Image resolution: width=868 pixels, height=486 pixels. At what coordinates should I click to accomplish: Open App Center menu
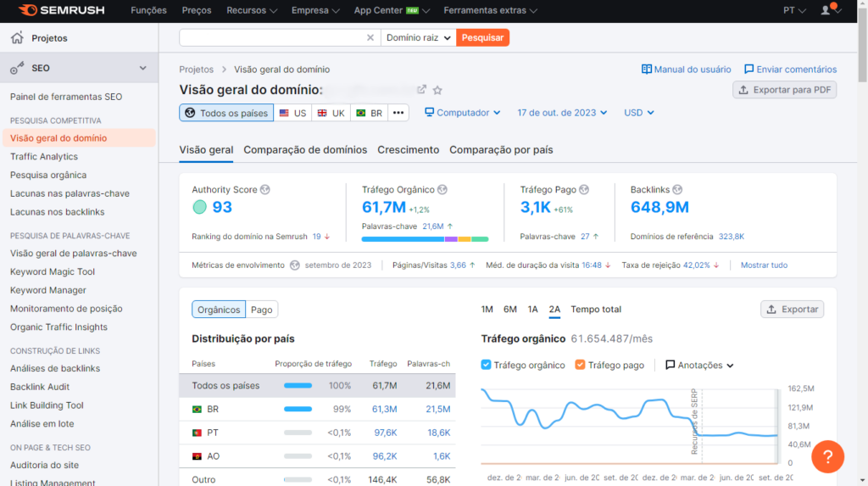(x=392, y=10)
